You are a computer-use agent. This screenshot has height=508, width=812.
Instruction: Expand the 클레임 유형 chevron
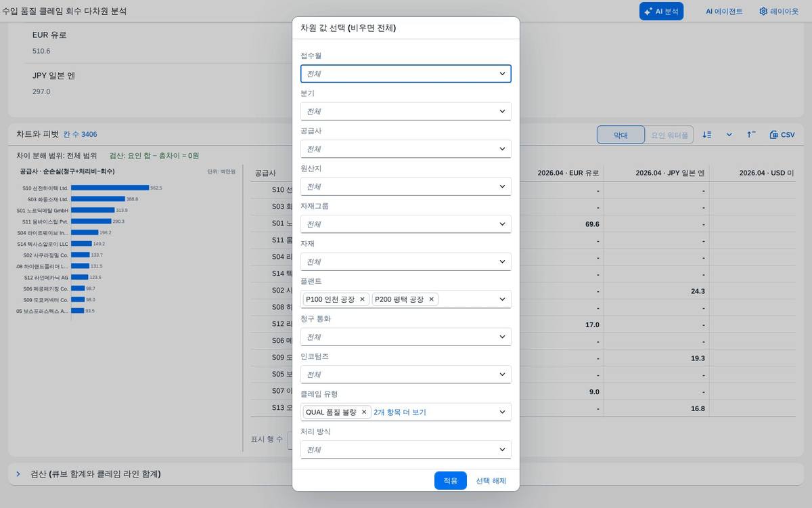502,412
